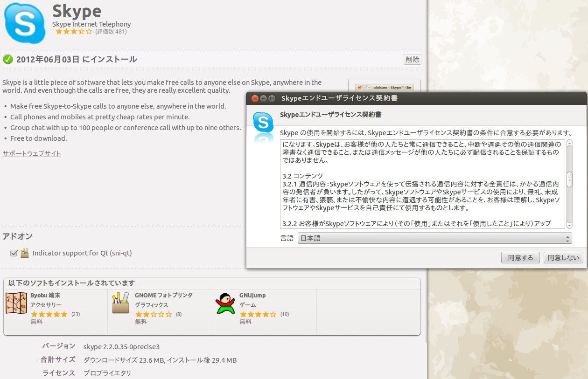Click the Byobu 端末 title text
The height and width of the screenshot is (379, 588).
tap(45, 296)
